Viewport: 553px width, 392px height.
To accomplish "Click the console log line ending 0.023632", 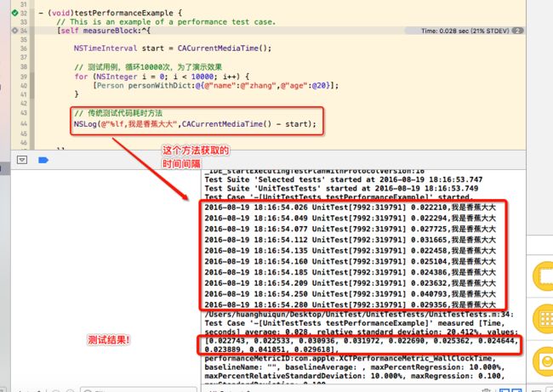I will 351,283.
